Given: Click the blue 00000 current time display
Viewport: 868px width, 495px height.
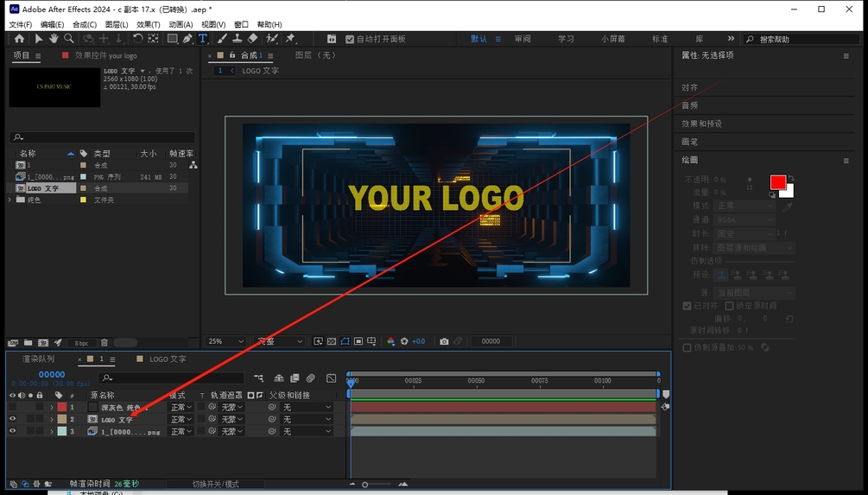Looking at the screenshot, I should pyautogui.click(x=52, y=375).
